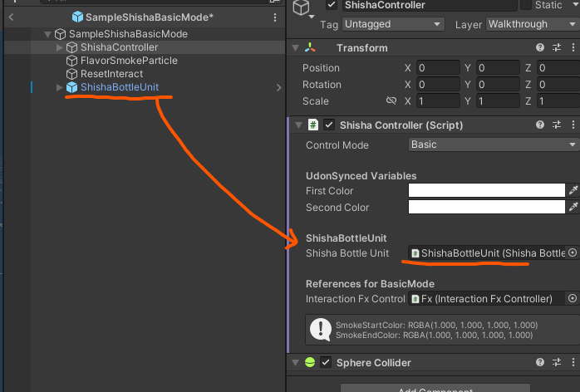Viewport: 580px width, 392px height.
Task: Toggle Shisha Controller script enabled checkbox
Action: point(329,125)
